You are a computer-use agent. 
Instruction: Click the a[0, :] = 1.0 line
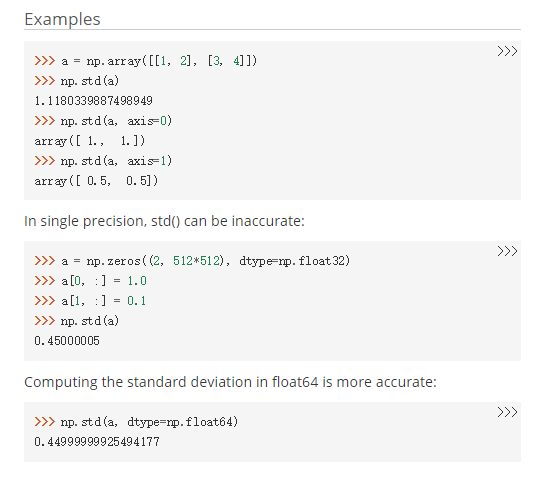[x=90, y=281]
